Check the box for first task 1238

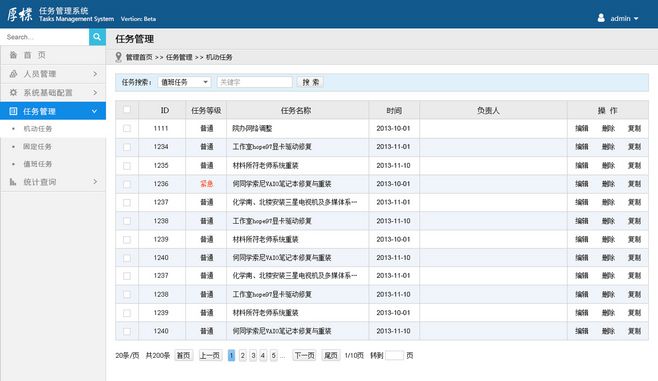127,221
